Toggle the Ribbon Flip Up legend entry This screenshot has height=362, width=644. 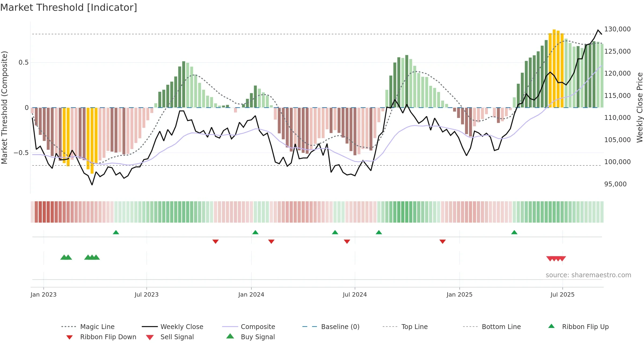pos(578,327)
